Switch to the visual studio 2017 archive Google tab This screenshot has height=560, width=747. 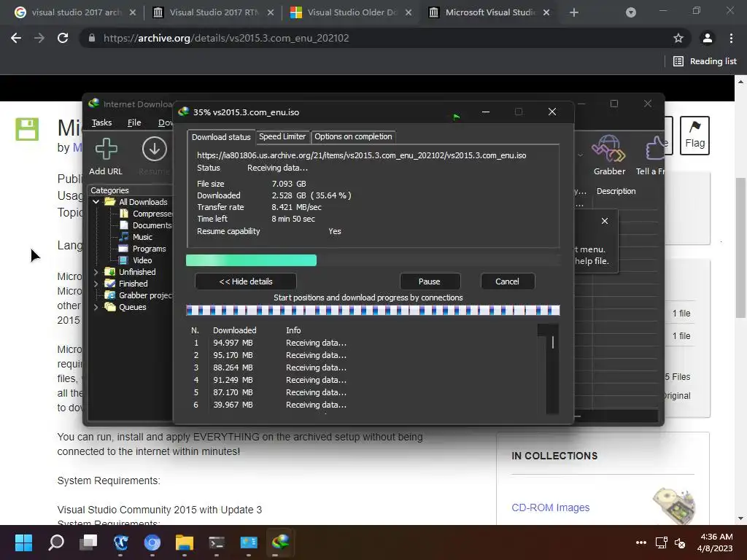click(x=75, y=12)
